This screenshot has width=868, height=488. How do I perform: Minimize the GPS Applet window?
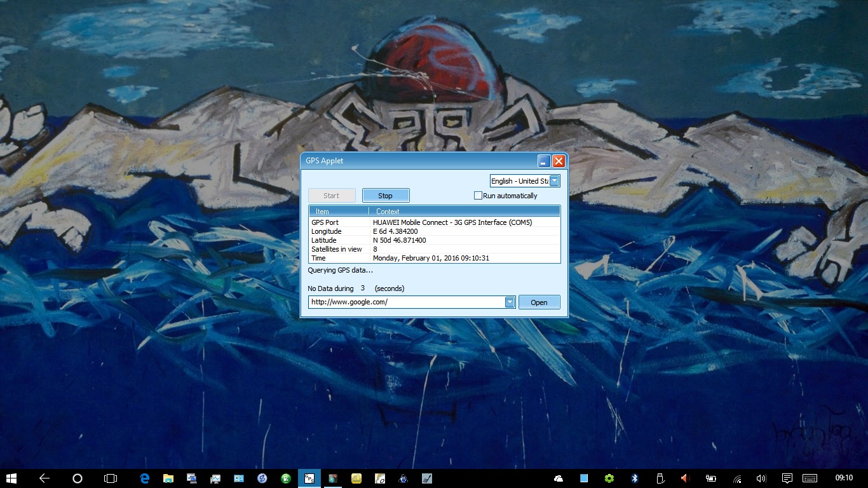pos(544,161)
